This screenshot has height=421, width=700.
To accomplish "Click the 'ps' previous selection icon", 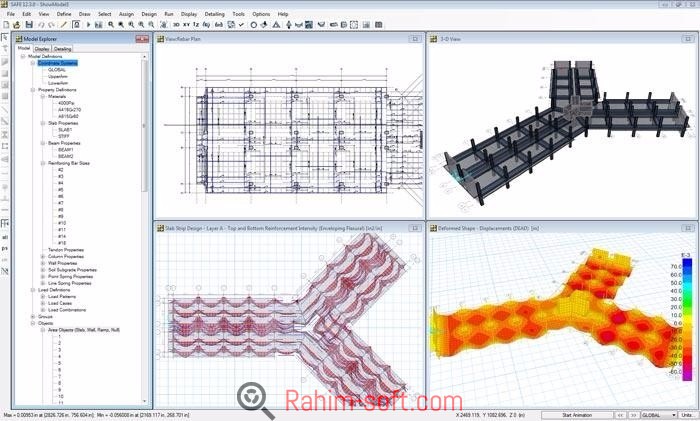I will point(5,248).
